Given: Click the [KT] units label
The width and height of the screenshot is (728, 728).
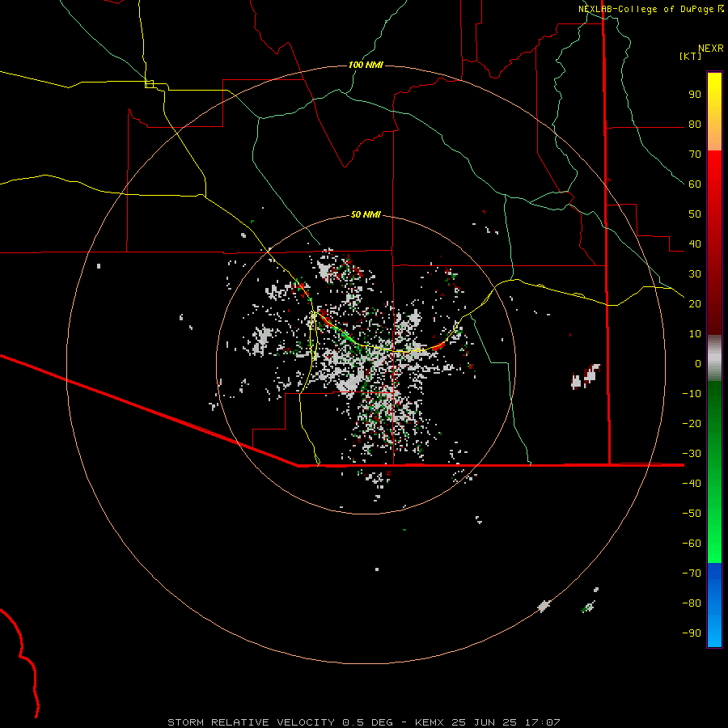Looking at the screenshot, I should pos(691,56).
